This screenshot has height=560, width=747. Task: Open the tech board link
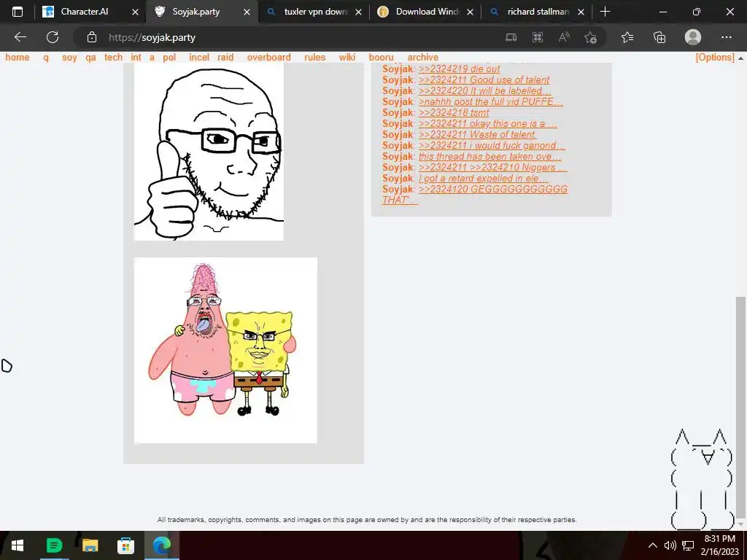click(113, 57)
